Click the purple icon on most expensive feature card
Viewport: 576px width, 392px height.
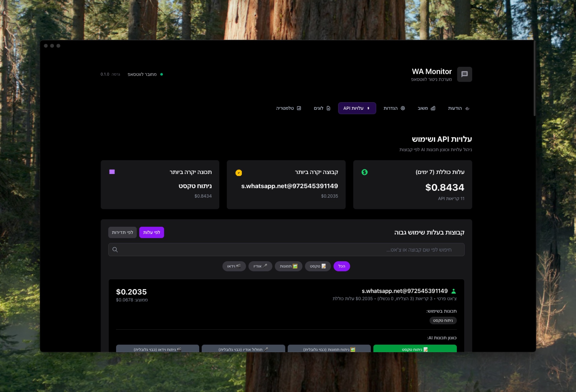112,172
